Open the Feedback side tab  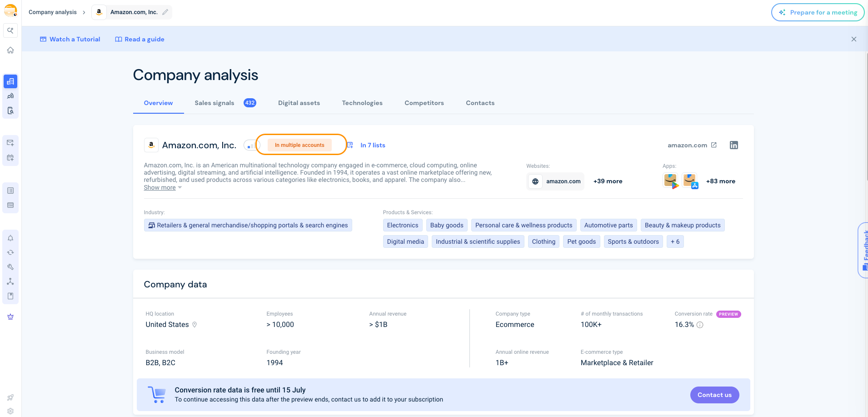[x=863, y=250]
